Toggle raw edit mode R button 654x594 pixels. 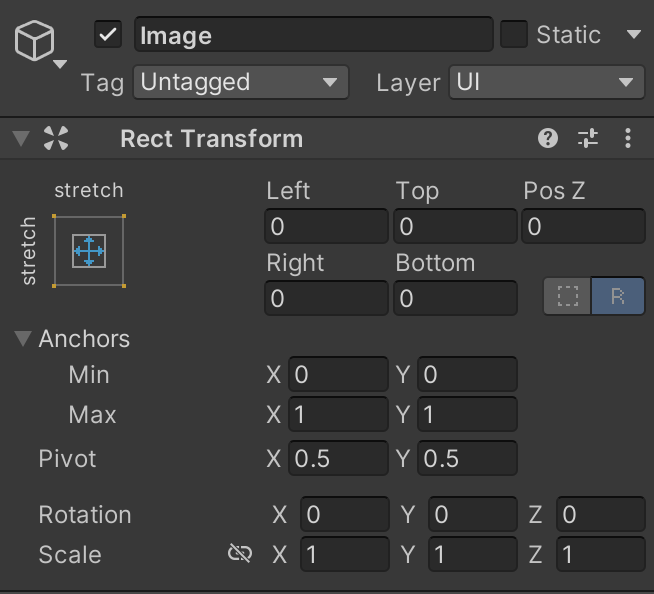pos(618,297)
